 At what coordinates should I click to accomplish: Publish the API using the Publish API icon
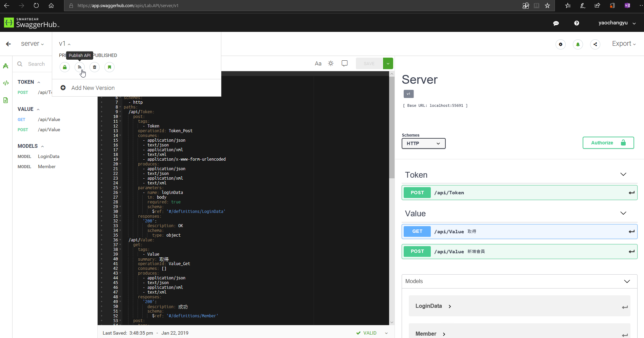point(79,67)
